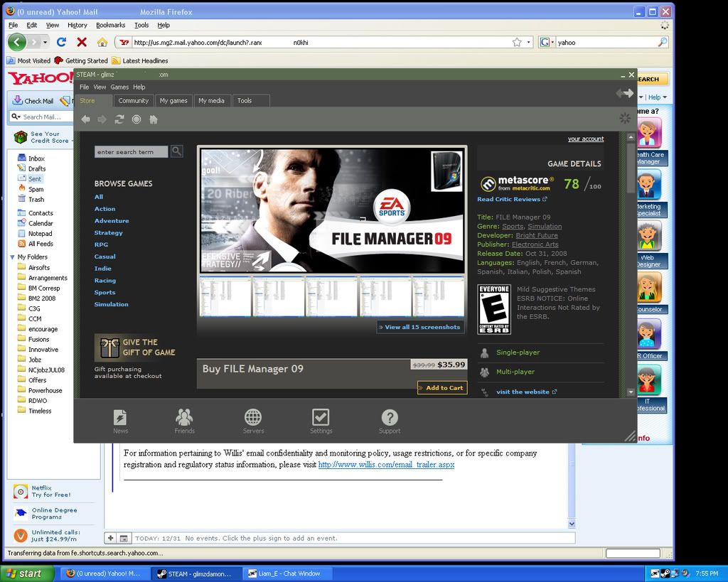Click Steam store back arrow icon
This screenshot has width=728, height=582.
pos(85,119)
